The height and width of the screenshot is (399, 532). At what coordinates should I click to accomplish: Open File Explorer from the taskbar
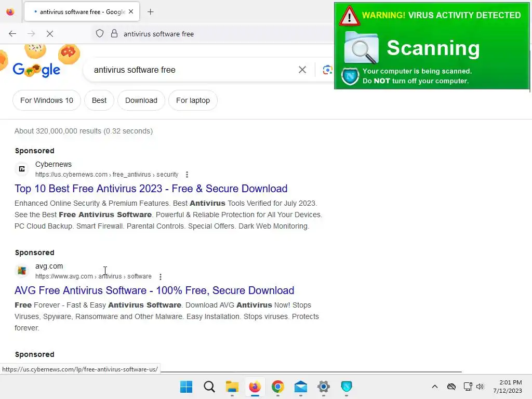tap(232, 387)
